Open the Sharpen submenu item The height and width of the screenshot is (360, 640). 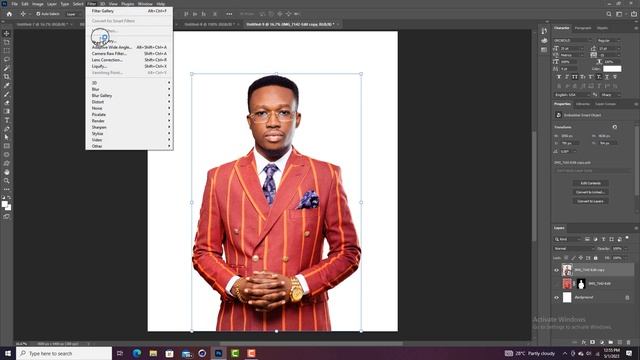pos(129,127)
